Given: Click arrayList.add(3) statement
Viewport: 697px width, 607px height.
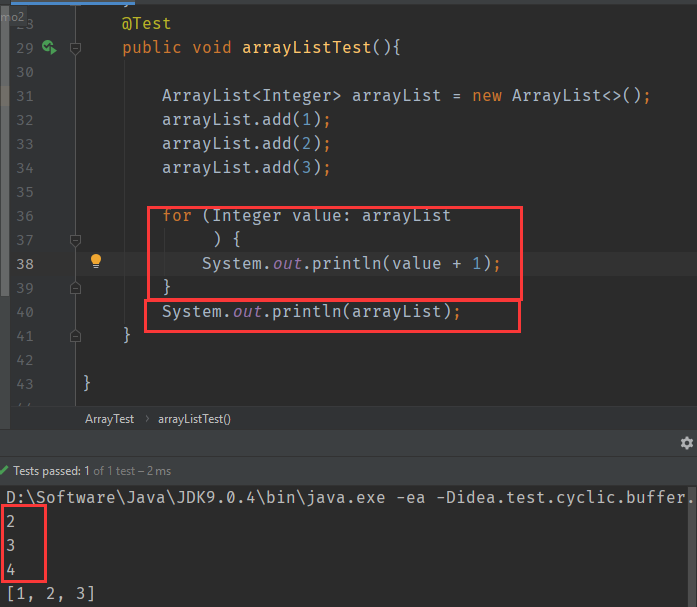Looking at the screenshot, I should pos(246,168).
